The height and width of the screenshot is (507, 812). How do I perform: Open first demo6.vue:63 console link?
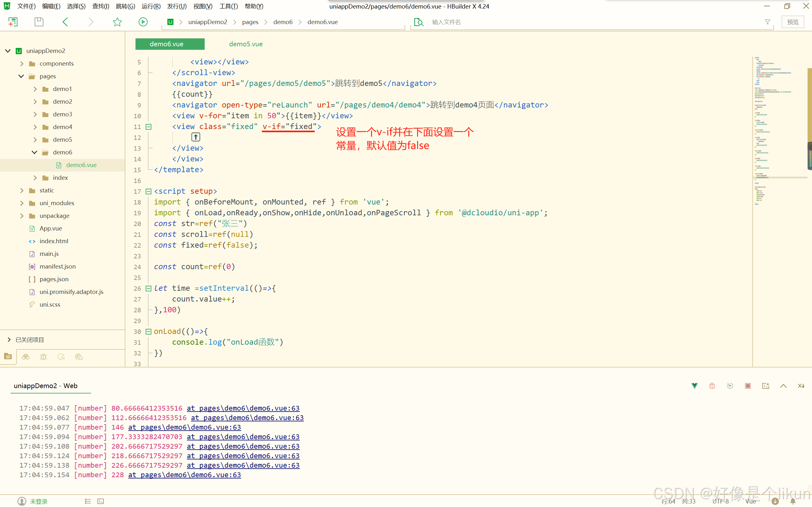[x=243, y=408]
